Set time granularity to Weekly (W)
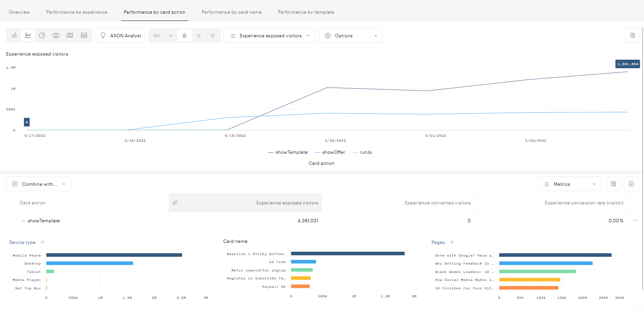Image resolution: width=644 pixels, height=311 pixels. [x=198, y=36]
